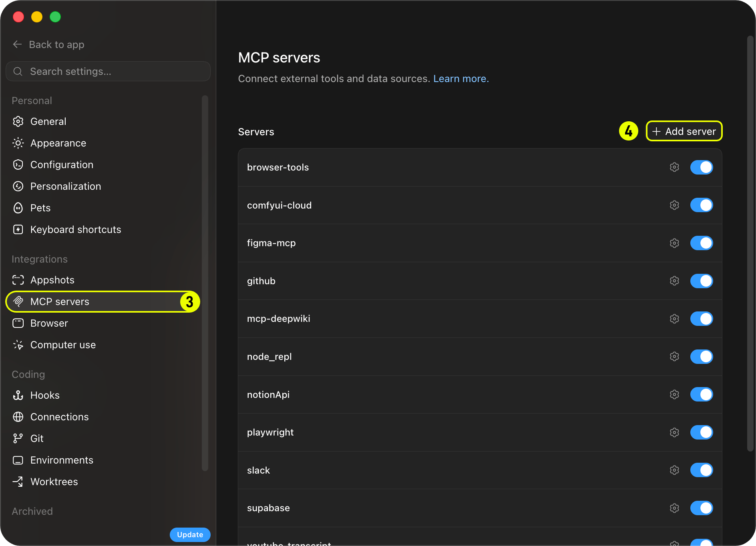Click the Keyboard shortcuts icon
Screen dimensions: 756x546
tap(18, 229)
